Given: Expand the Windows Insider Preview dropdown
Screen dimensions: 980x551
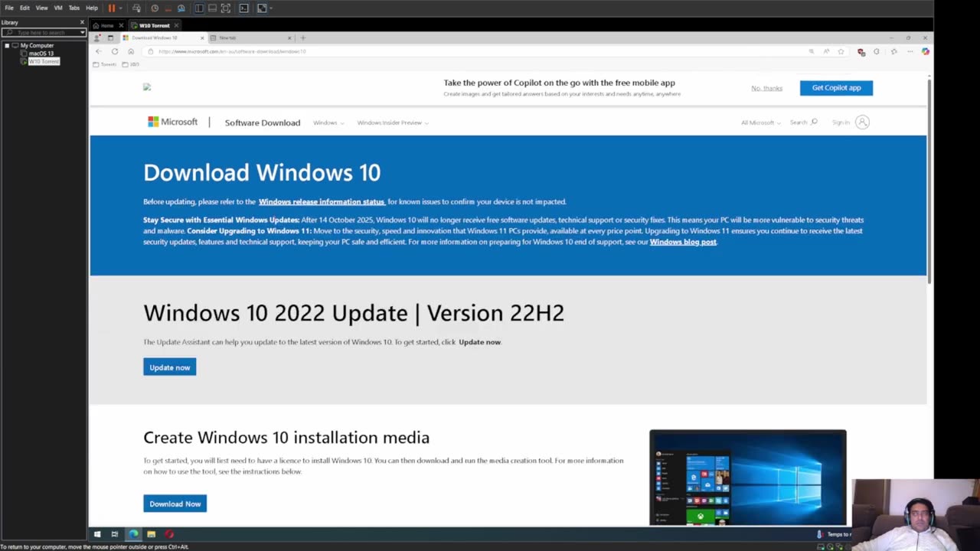Looking at the screenshot, I should (393, 122).
